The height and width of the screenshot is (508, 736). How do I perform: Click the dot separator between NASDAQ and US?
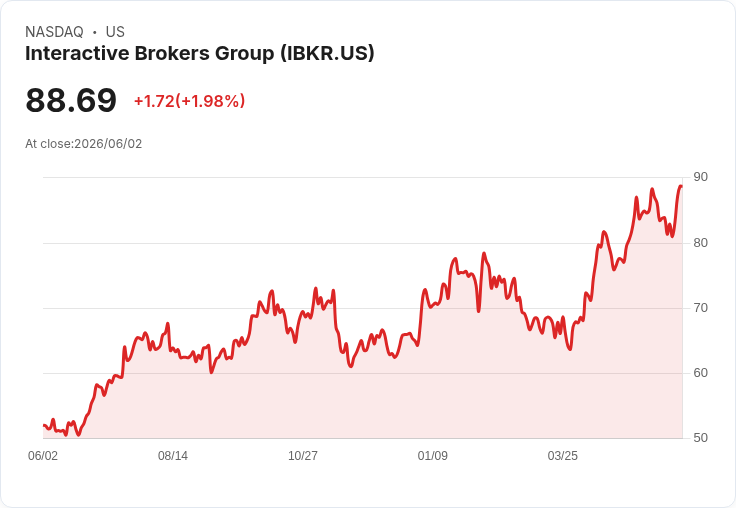click(95, 32)
